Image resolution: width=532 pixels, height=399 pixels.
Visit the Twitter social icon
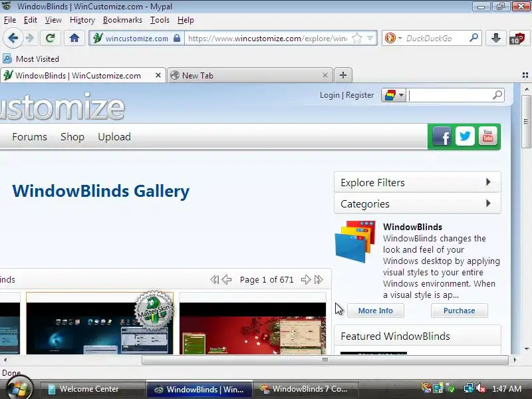[465, 136]
